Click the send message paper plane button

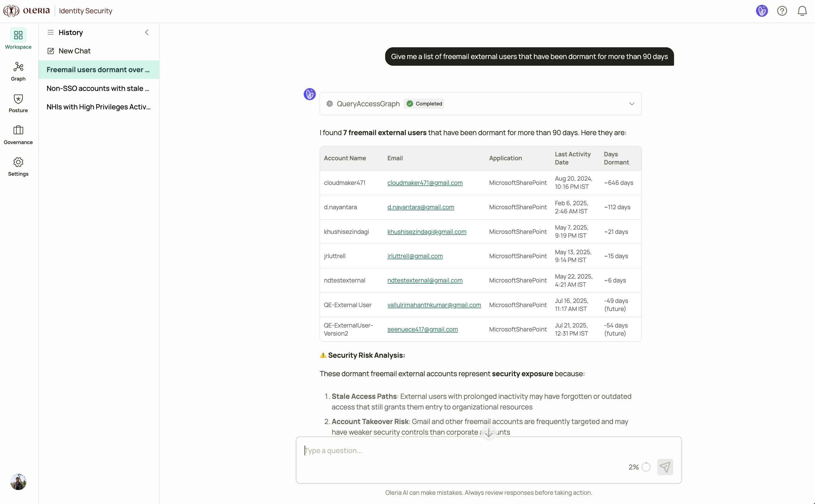click(665, 467)
